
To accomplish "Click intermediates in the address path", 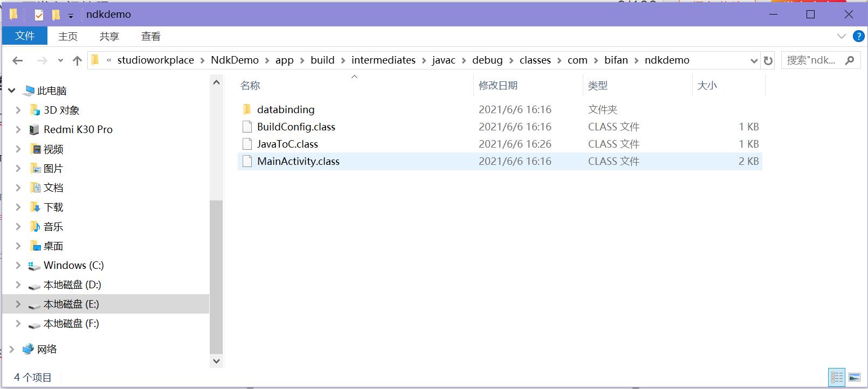I will click(383, 60).
